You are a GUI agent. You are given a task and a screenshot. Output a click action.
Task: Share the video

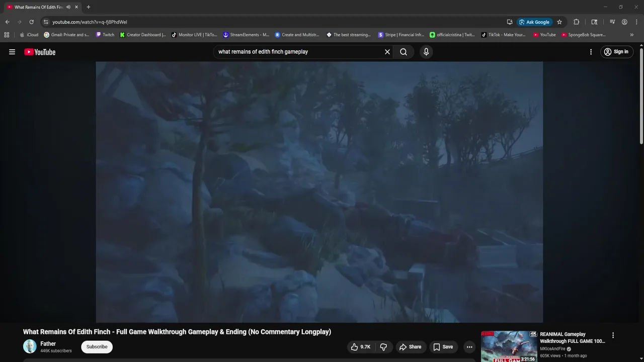click(410, 347)
